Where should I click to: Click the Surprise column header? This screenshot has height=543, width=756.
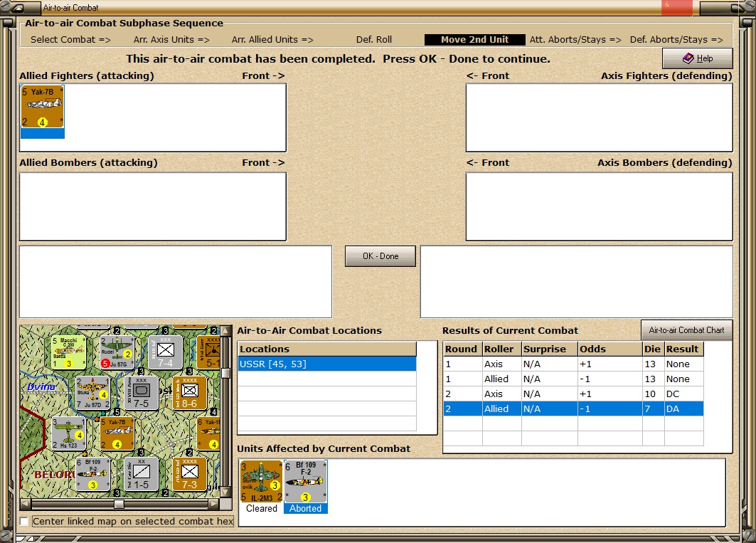pos(550,349)
